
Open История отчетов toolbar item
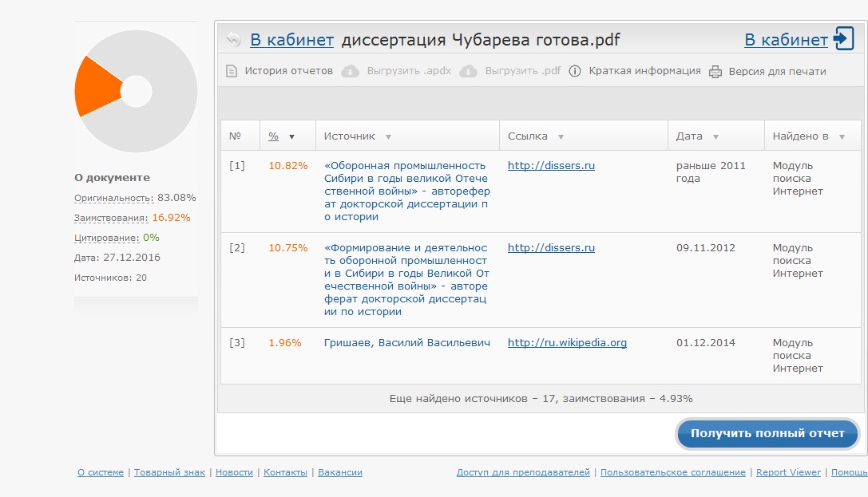point(288,71)
